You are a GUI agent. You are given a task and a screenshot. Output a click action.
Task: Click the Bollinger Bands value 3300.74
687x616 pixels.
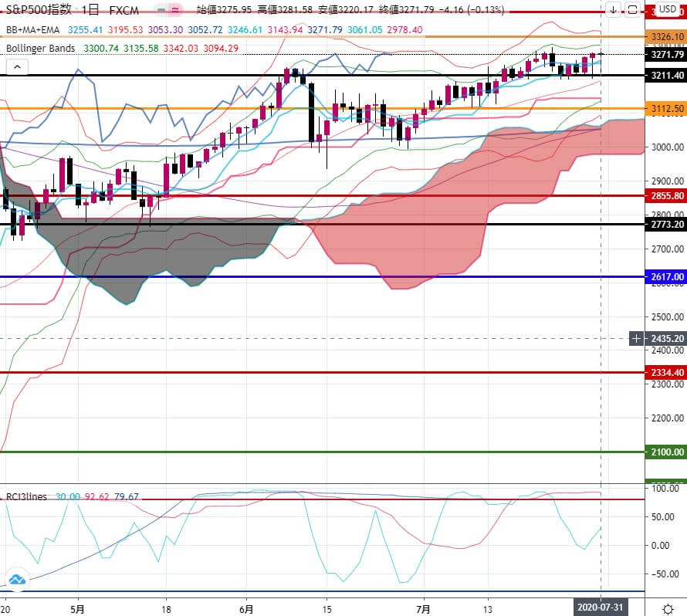click(x=101, y=48)
